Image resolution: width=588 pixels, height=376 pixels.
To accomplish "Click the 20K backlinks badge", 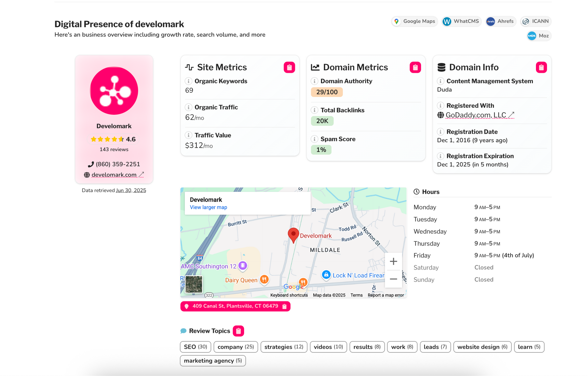I will point(322,121).
